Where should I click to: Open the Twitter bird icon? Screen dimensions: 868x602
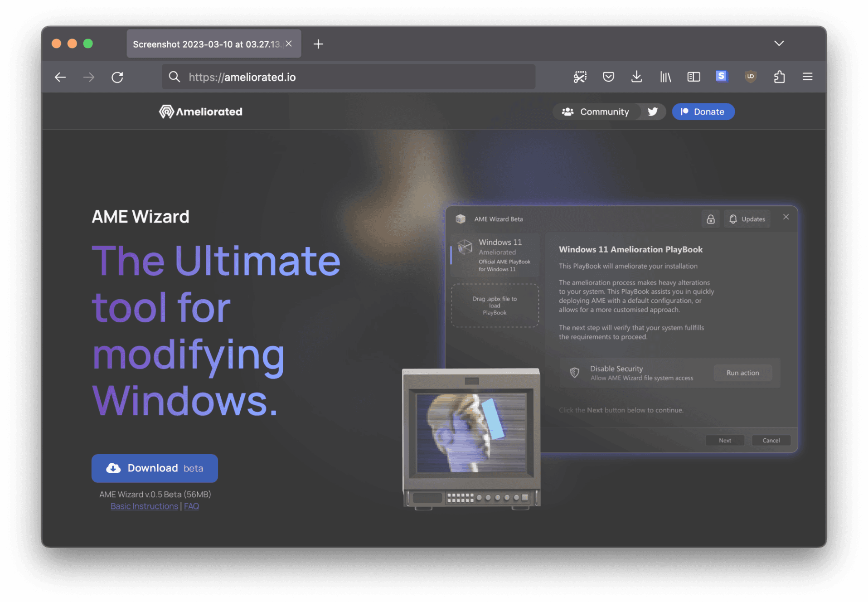pos(652,112)
